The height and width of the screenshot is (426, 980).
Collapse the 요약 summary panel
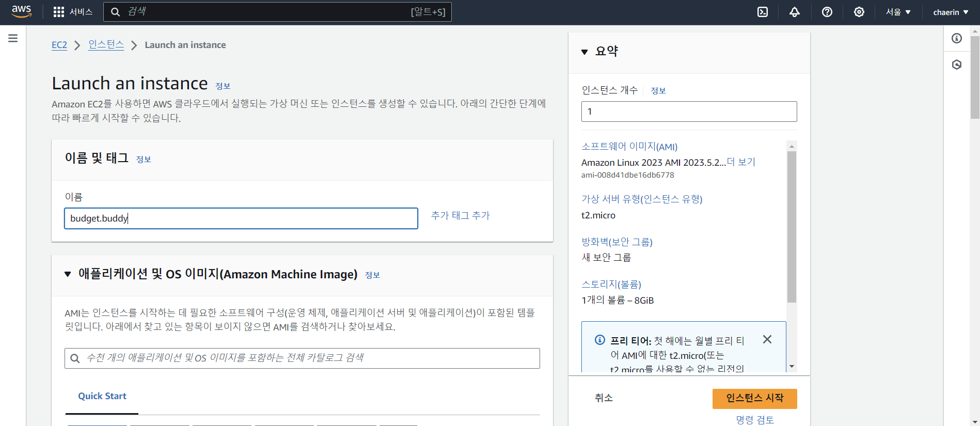tap(584, 52)
